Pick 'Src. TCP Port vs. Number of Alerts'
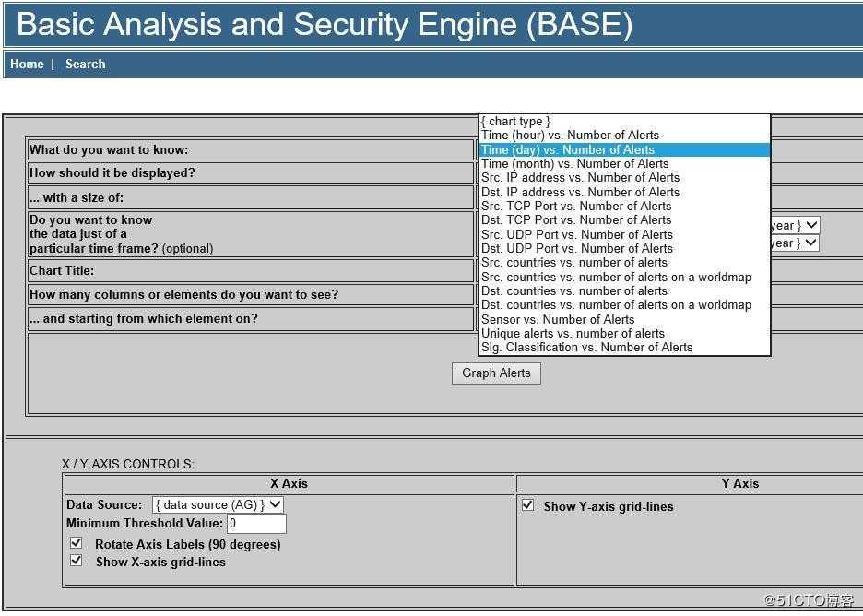 [624, 207]
